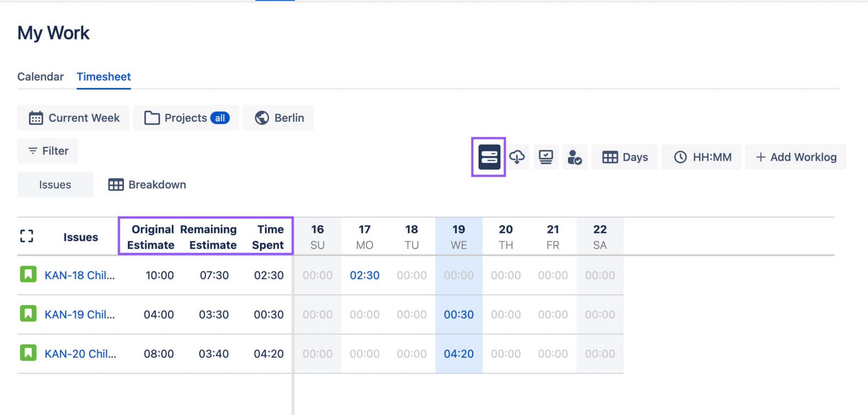Switch to the Calendar tab
868x415 pixels.
coord(40,77)
